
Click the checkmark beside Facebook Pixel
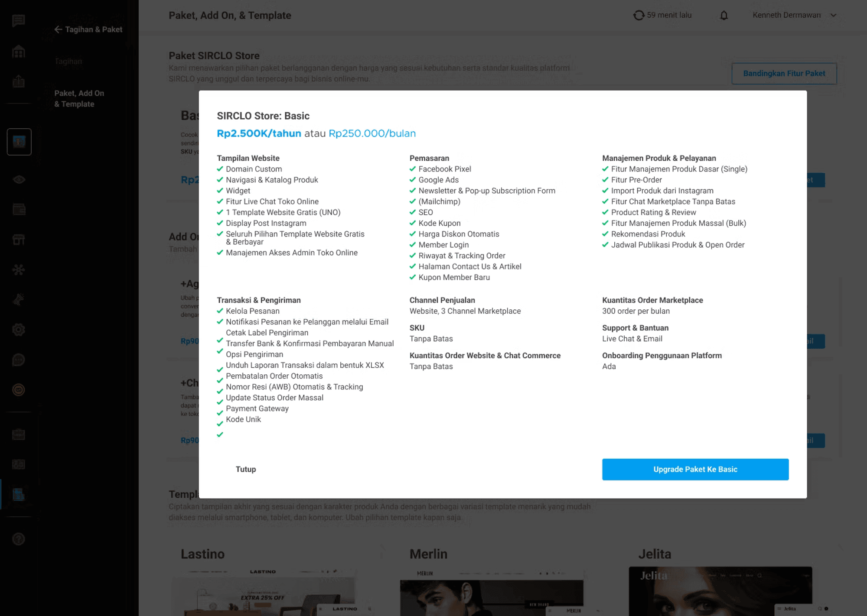(x=413, y=169)
